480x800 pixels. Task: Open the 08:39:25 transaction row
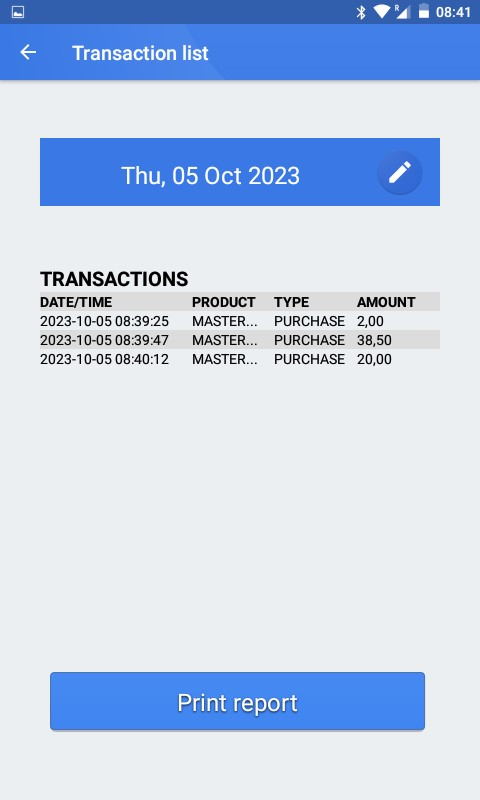pos(240,321)
